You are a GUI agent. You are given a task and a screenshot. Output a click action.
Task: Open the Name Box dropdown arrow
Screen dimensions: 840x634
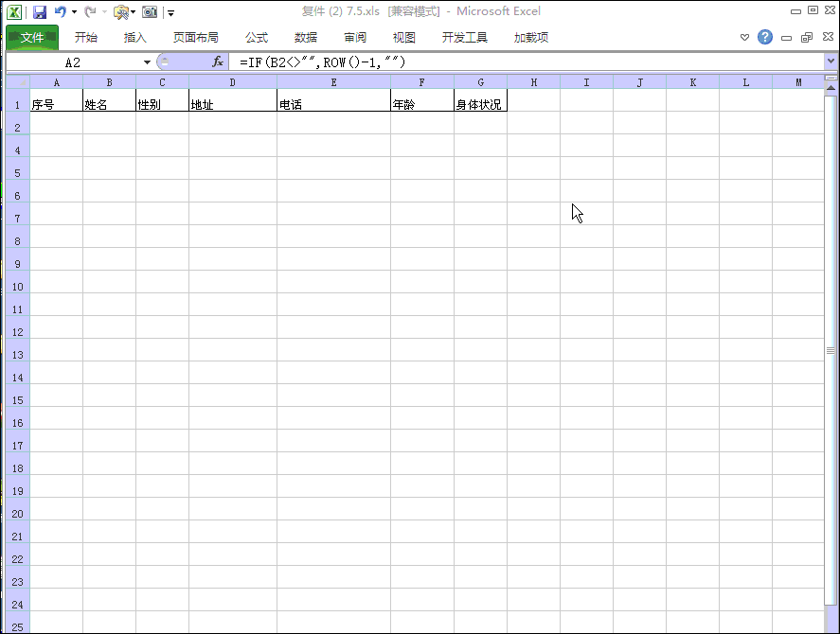click(147, 62)
